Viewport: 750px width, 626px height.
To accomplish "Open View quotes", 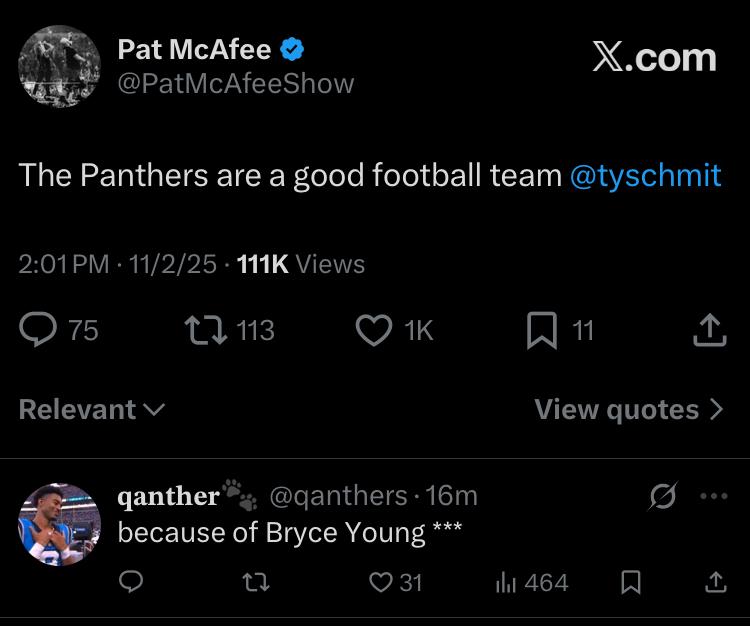I will point(628,409).
